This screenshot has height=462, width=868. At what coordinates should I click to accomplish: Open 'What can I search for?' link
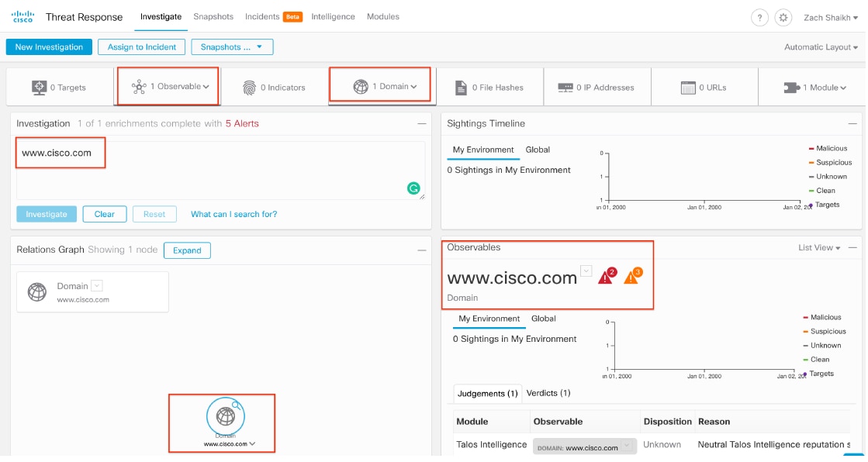tap(233, 214)
